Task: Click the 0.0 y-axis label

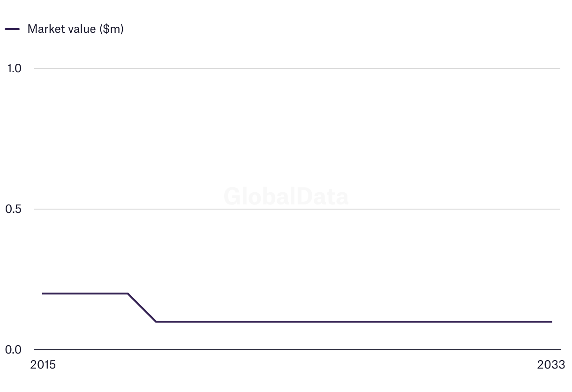Action: [x=15, y=350]
